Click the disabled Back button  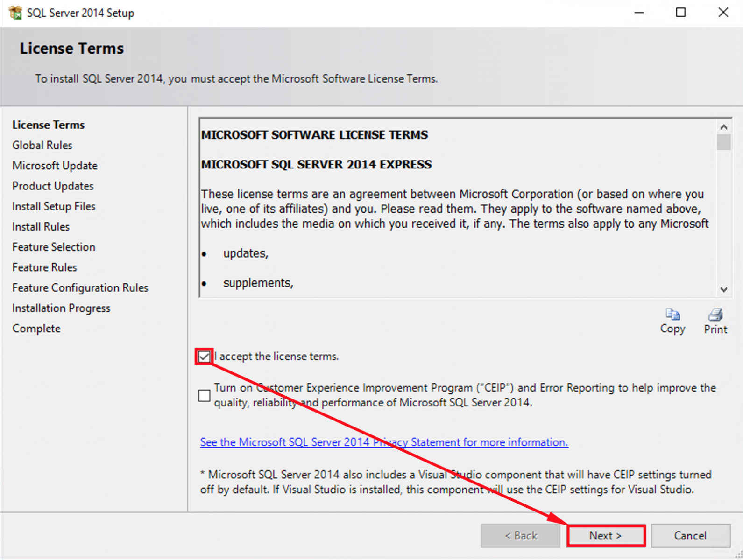[x=521, y=536]
